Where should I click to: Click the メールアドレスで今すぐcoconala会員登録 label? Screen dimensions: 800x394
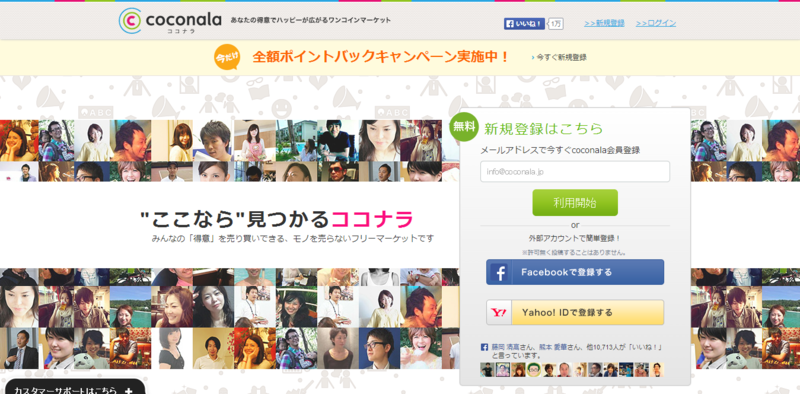click(x=560, y=150)
